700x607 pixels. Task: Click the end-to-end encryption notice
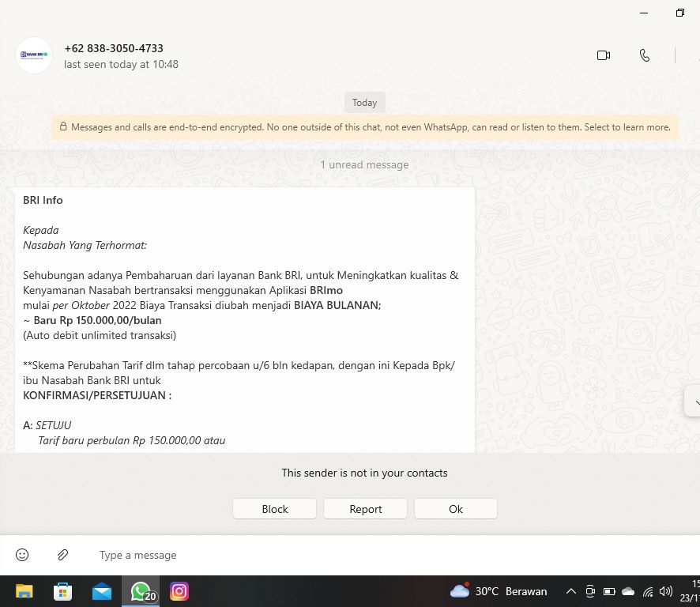tap(365, 127)
